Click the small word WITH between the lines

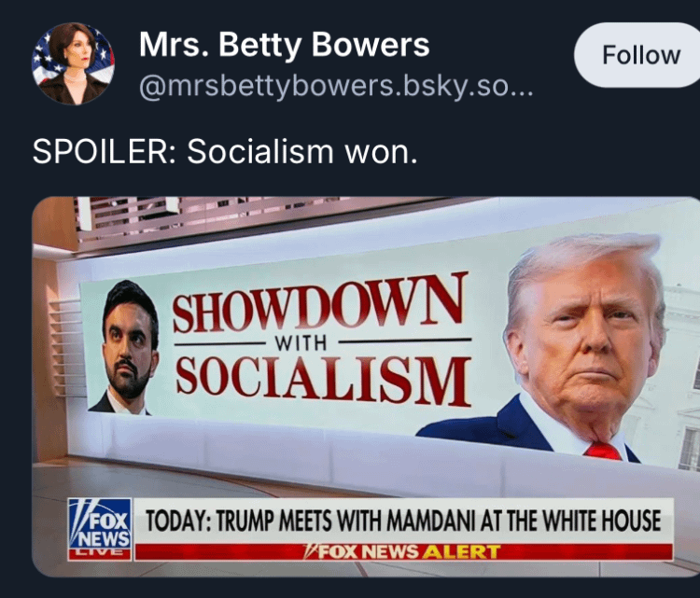pyautogui.click(x=301, y=343)
